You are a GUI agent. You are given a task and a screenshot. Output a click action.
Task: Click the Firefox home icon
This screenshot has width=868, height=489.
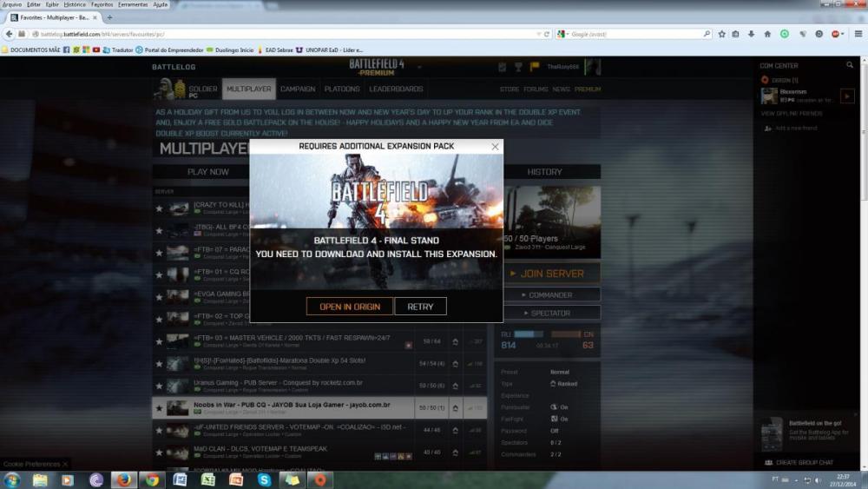(767, 34)
